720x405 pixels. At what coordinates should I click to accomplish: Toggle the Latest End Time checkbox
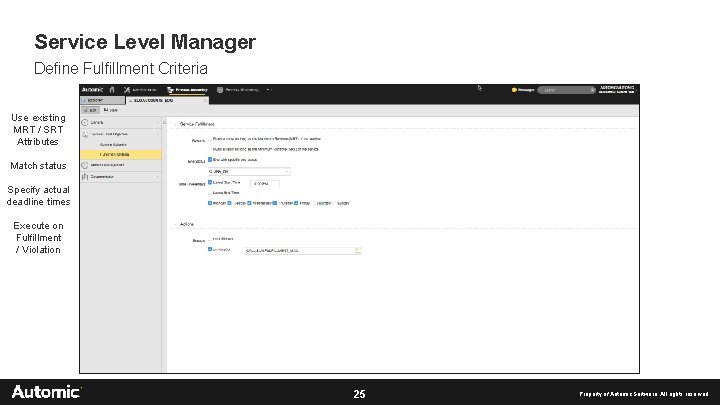[x=210, y=193]
